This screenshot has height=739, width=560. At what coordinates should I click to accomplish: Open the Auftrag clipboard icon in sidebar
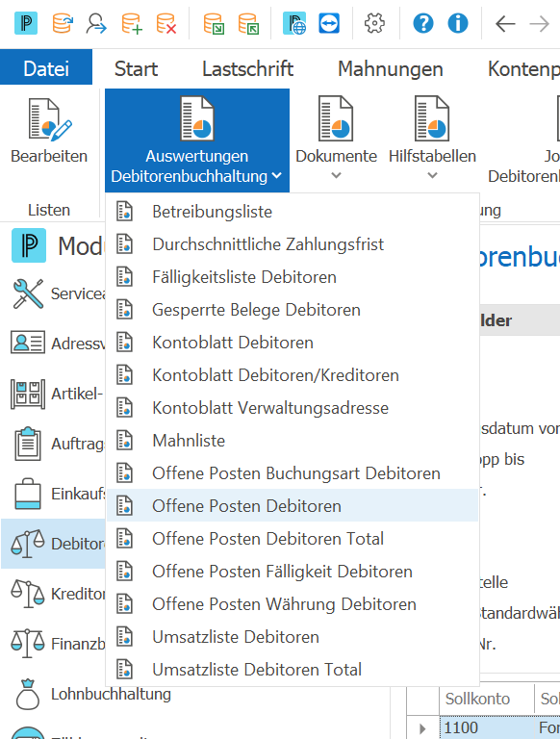click(28, 444)
